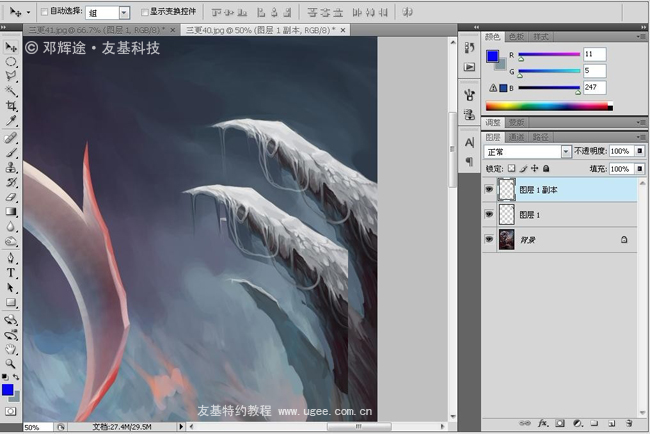650x434 pixels.
Task: Select the Hand tool
Action: pyautogui.click(x=11, y=349)
